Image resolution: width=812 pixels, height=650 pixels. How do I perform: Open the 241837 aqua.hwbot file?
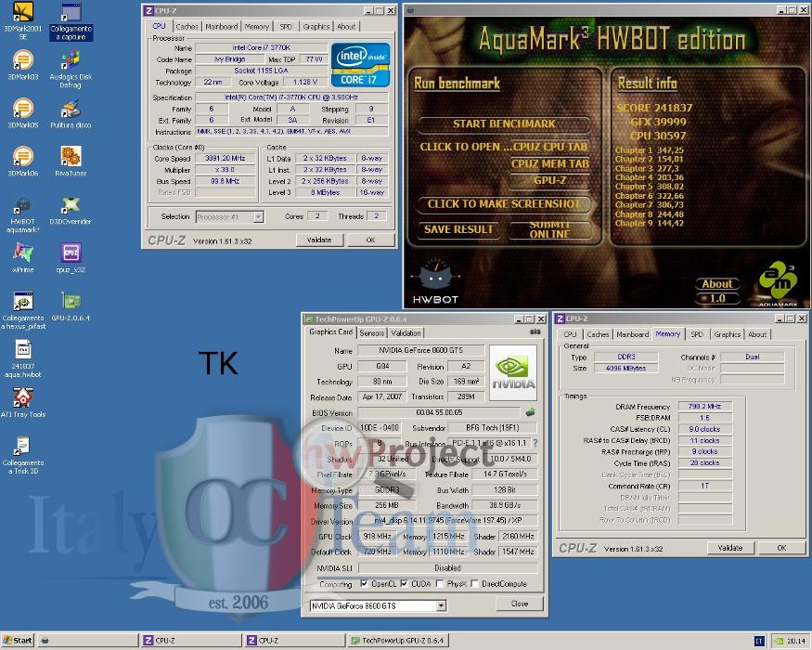22,358
